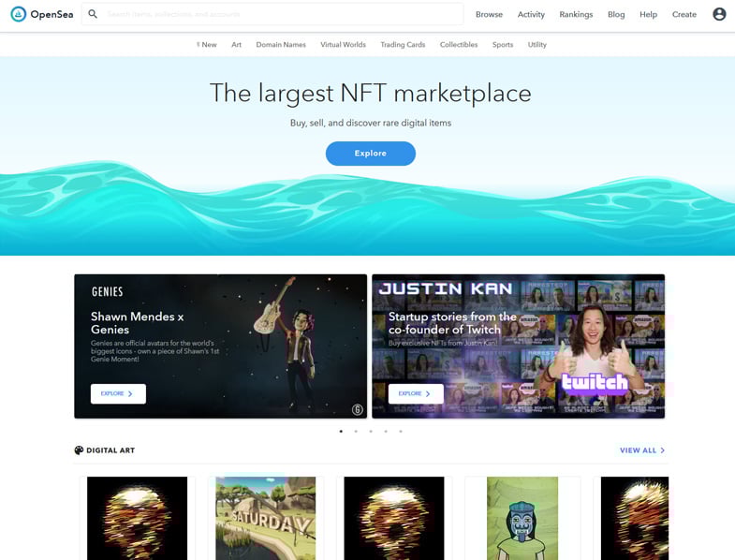735x560 pixels.
Task: Focus the search items input field
Action: click(272, 14)
